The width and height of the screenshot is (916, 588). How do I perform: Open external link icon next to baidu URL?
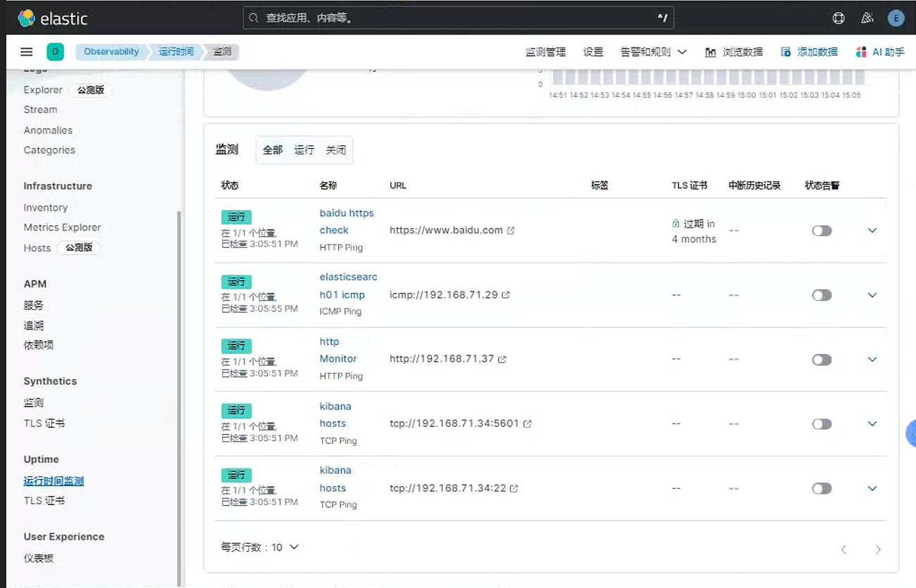pos(511,230)
